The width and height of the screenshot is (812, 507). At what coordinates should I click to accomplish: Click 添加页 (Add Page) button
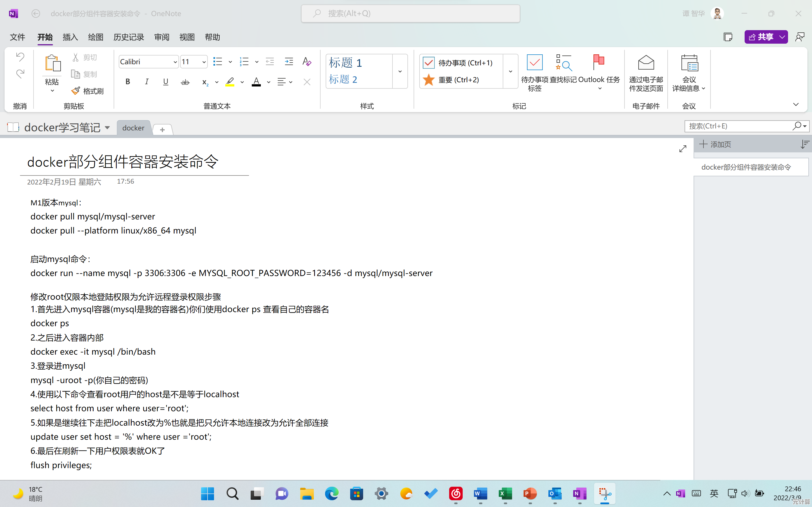pyautogui.click(x=715, y=144)
